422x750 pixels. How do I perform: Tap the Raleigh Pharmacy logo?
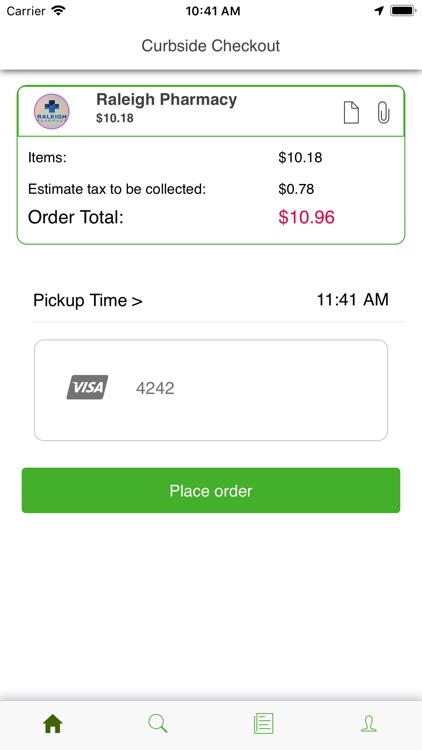click(x=52, y=111)
